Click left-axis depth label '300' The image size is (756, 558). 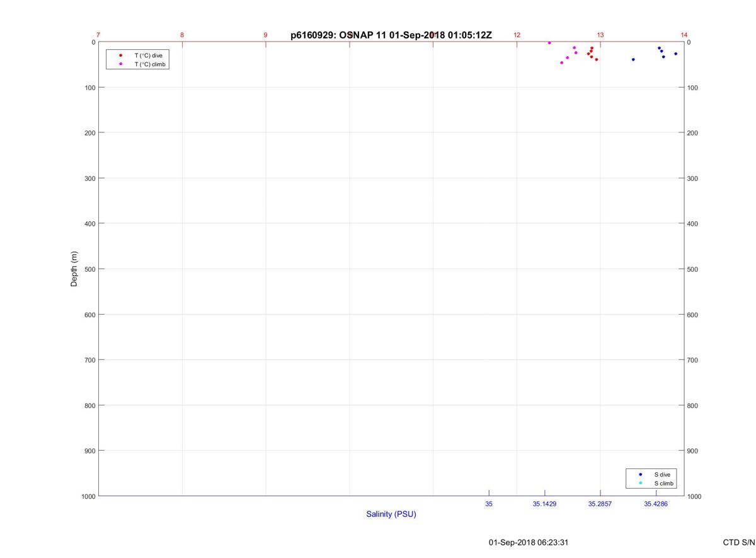tap(89, 178)
